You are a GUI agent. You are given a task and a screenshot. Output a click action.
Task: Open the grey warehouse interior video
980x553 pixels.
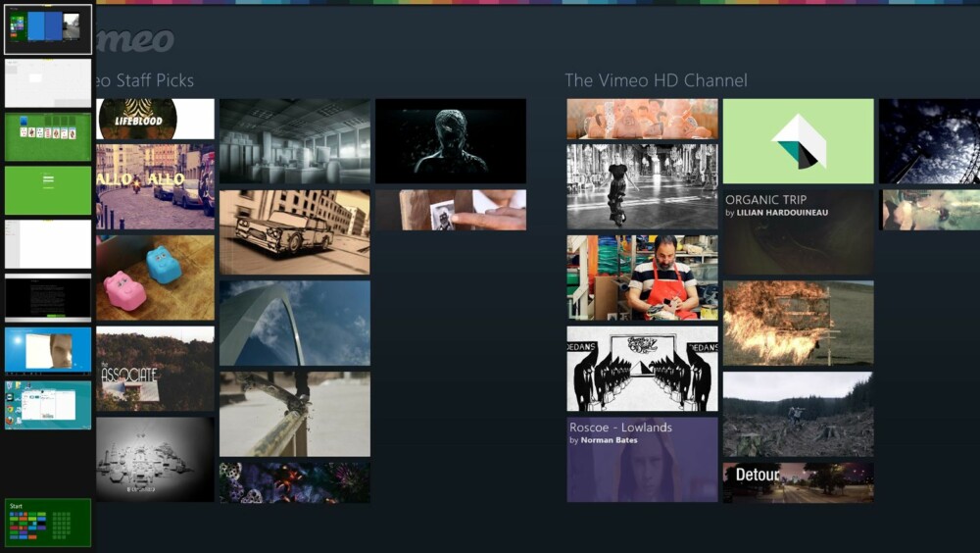click(295, 141)
